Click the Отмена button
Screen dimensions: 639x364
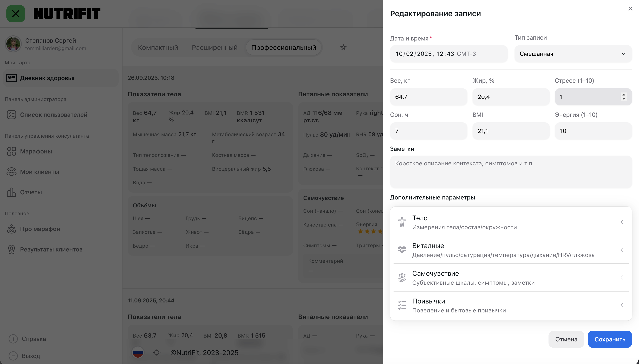566,339
